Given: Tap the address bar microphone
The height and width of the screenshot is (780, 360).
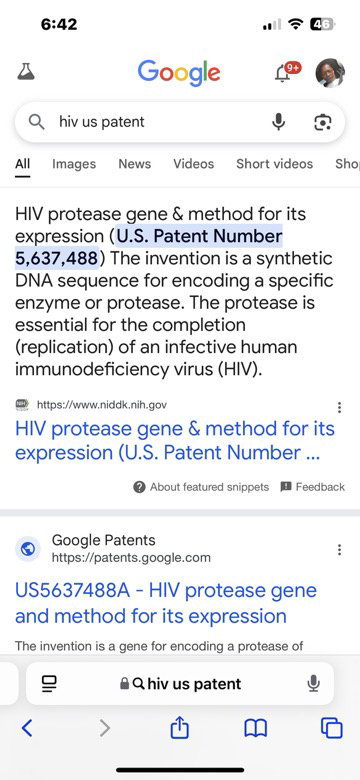Looking at the screenshot, I should coord(313,683).
